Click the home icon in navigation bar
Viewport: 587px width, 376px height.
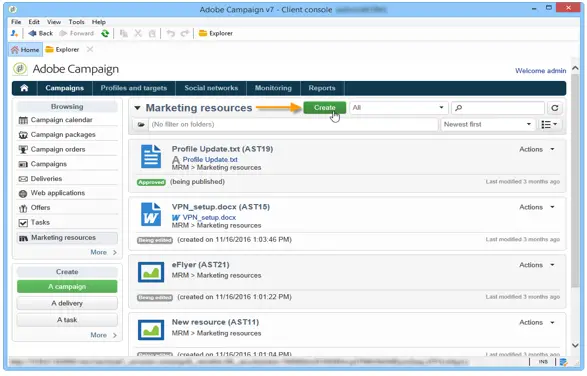tap(24, 88)
